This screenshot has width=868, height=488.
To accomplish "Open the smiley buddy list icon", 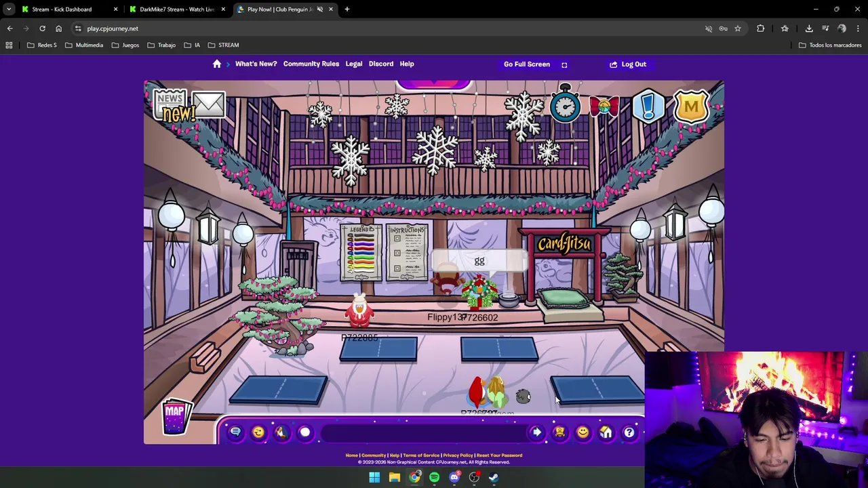I will pyautogui.click(x=583, y=432).
